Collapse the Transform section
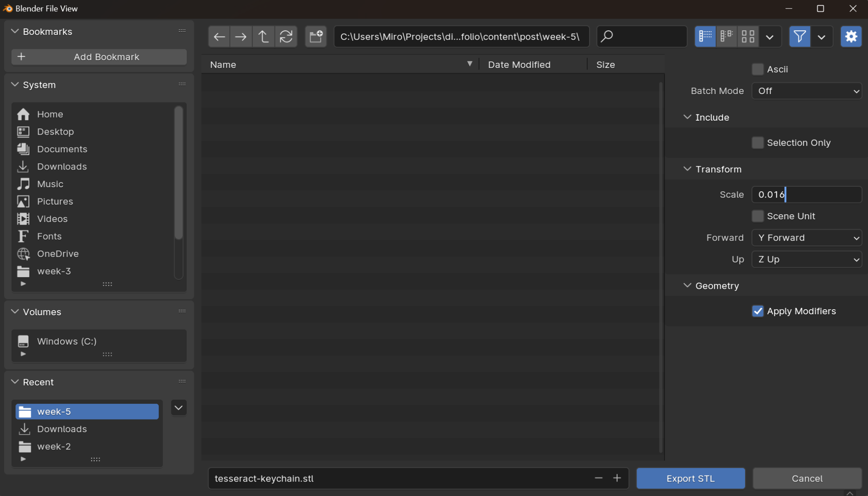The image size is (868, 496). click(688, 169)
